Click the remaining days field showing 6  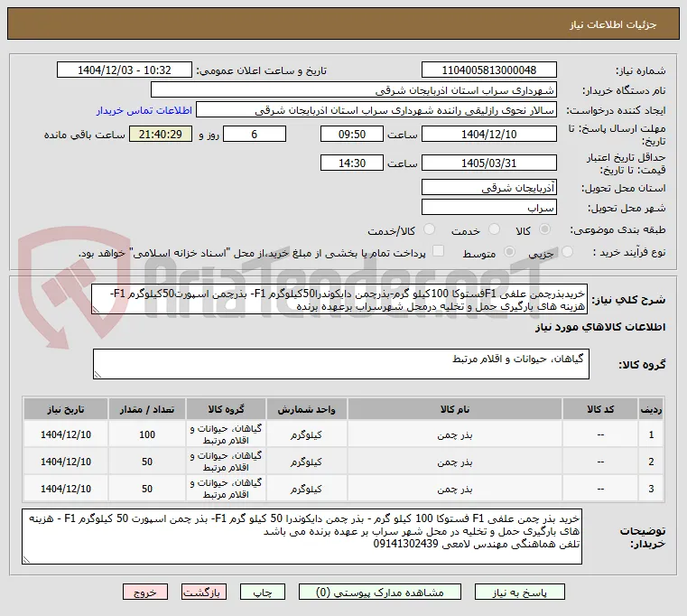click(x=255, y=135)
